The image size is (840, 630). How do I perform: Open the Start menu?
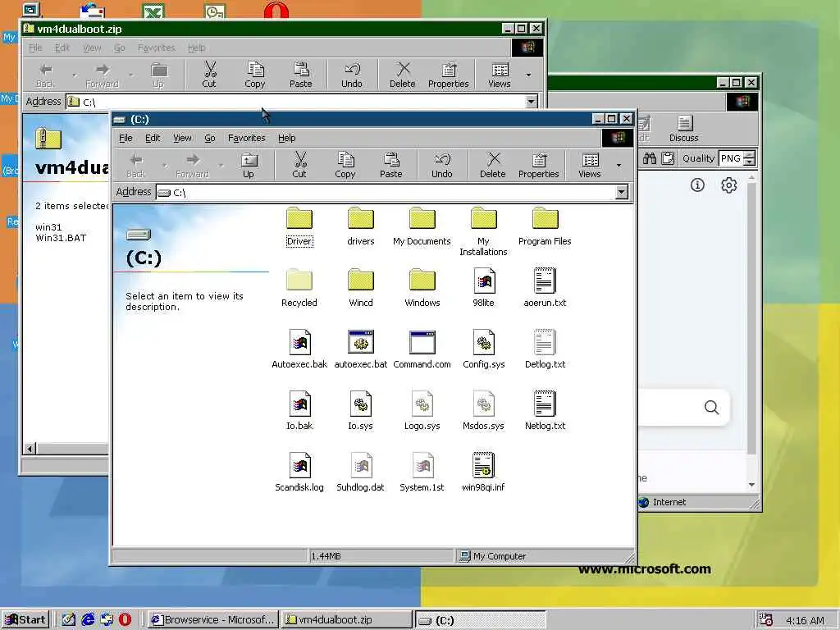(25, 620)
